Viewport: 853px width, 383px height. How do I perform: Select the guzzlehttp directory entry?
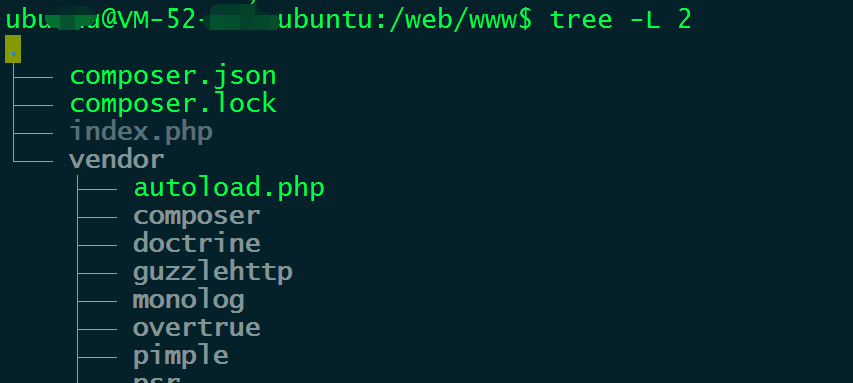click(x=213, y=271)
